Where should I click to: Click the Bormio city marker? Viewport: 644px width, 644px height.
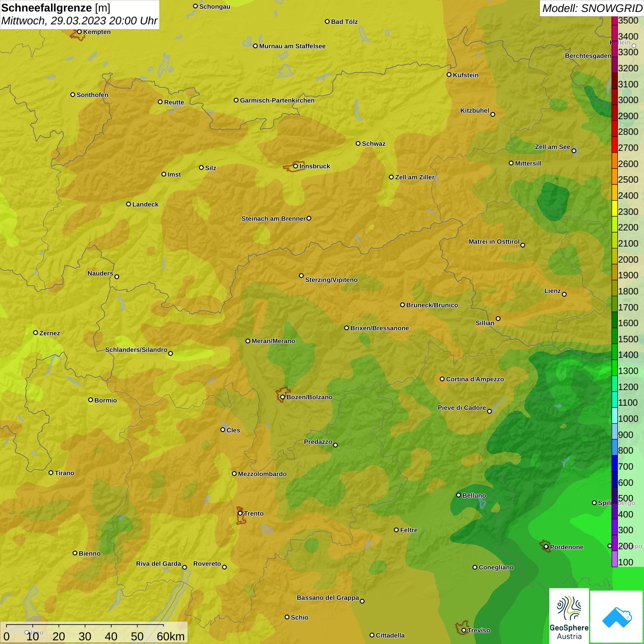tap(91, 400)
